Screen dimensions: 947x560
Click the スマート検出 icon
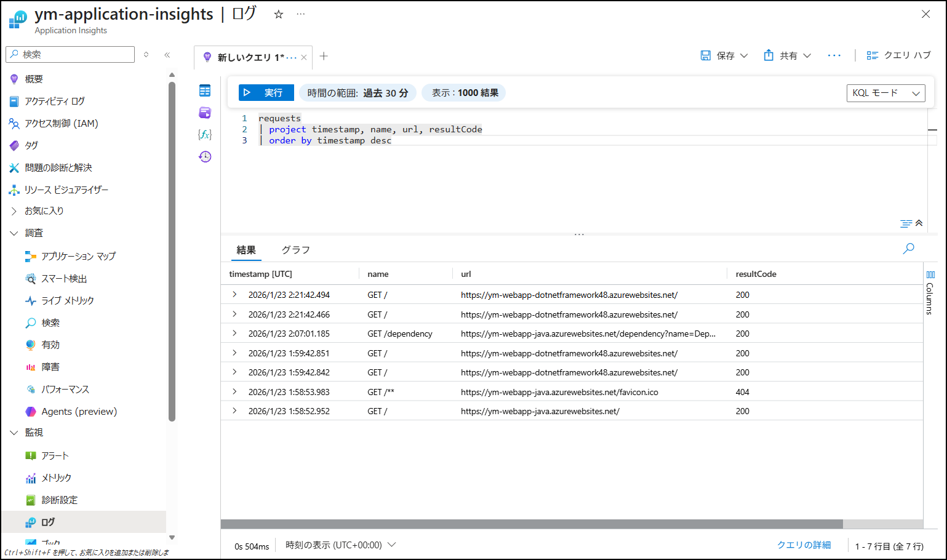31,279
